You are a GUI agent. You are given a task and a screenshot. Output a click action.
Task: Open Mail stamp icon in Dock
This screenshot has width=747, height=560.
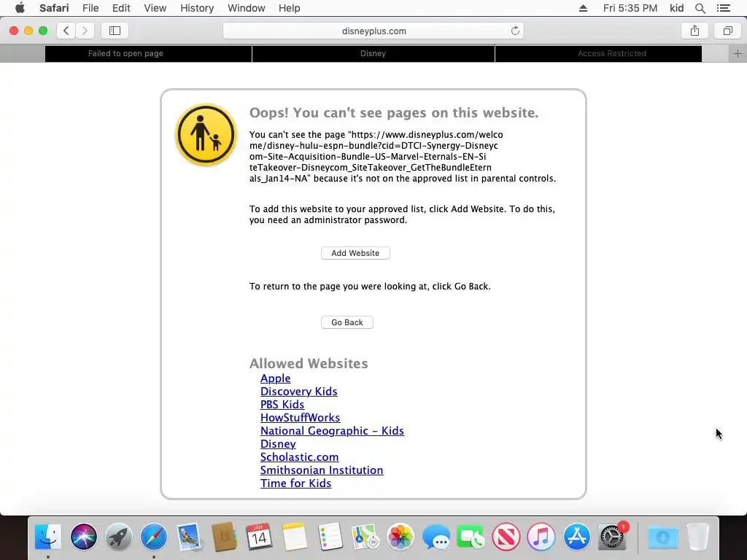click(189, 537)
